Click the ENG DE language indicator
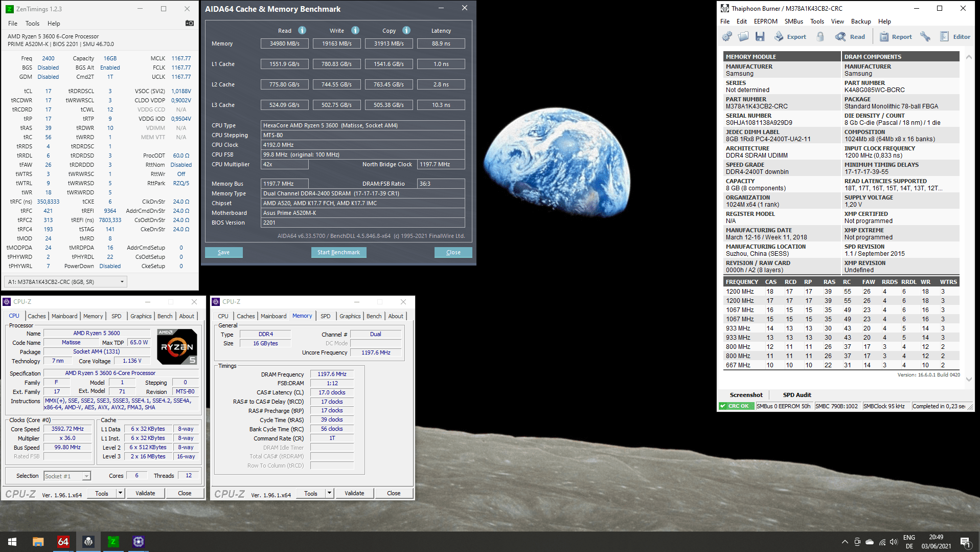980x552 pixels. pos(909,542)
